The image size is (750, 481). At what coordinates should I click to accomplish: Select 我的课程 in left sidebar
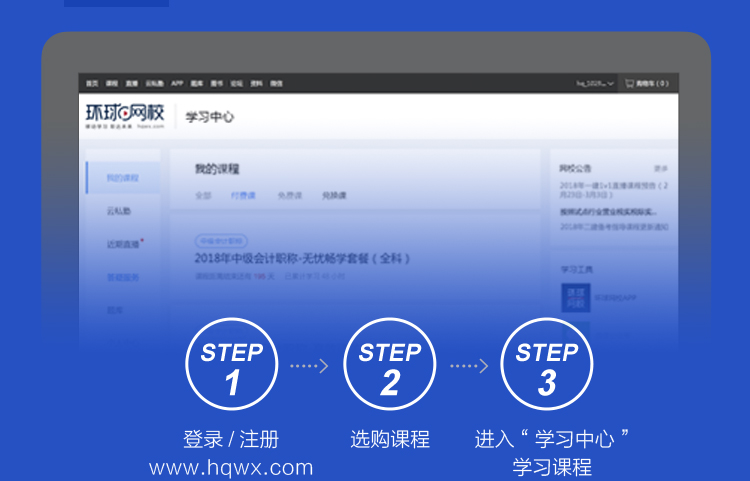coord(123,178)
